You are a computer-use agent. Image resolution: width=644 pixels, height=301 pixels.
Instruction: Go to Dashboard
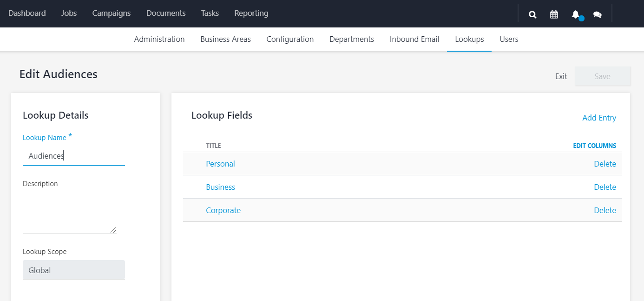pos(27,13)
